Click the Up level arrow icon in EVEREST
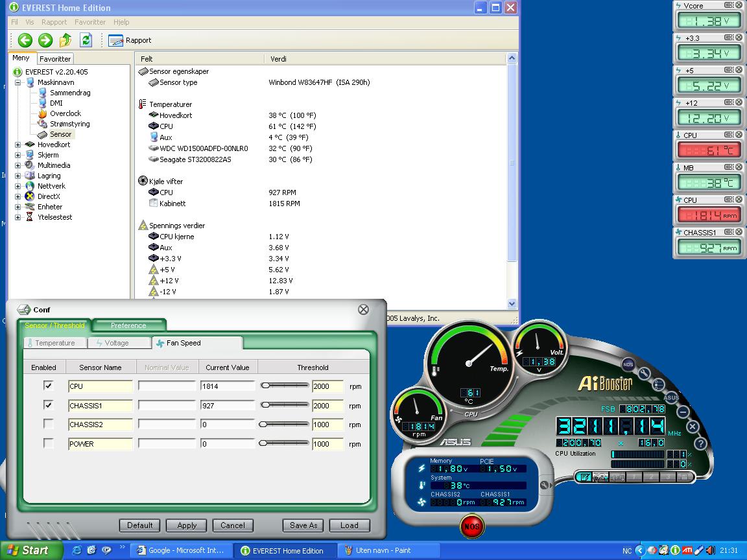The image size is (747, 560). (65, 40)
